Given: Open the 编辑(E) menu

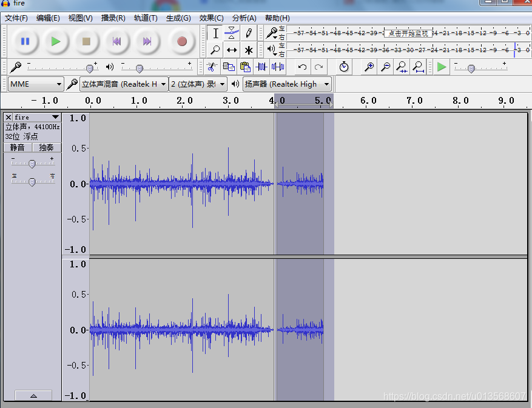Looking at the screenshot, I should pos(48,18).
